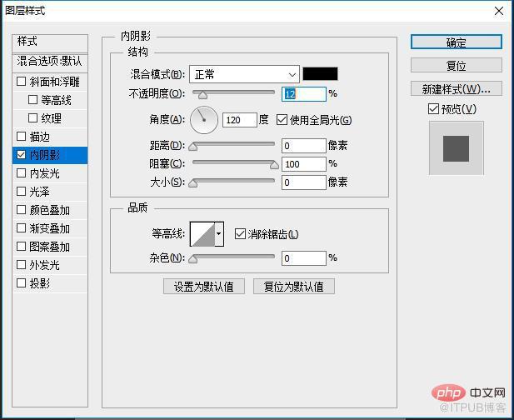This screenshot has height=420, width=514.
Task: Click the style preview thumbnail
Action: [x=457, y=148]
